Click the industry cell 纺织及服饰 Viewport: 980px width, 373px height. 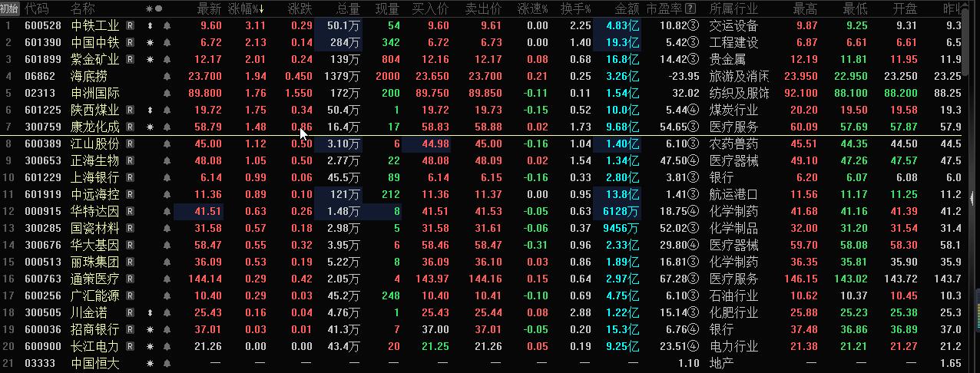740,94
